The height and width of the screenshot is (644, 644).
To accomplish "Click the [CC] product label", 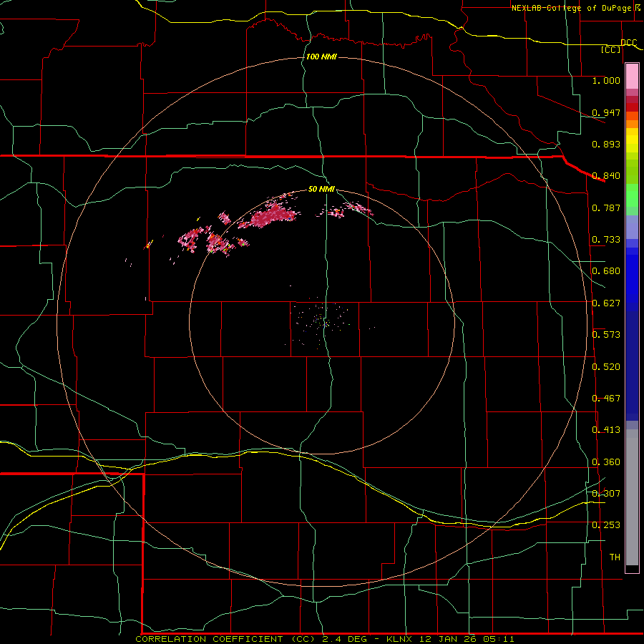I will [611, 49].
